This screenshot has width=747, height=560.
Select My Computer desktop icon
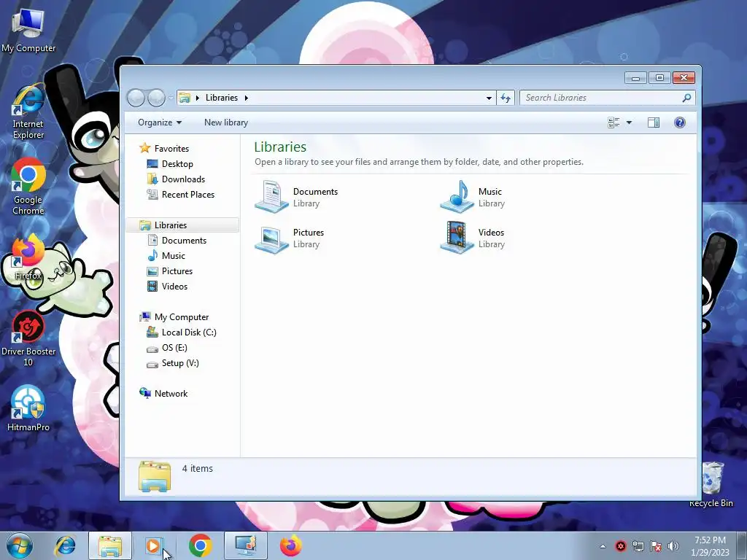[28, 29]
